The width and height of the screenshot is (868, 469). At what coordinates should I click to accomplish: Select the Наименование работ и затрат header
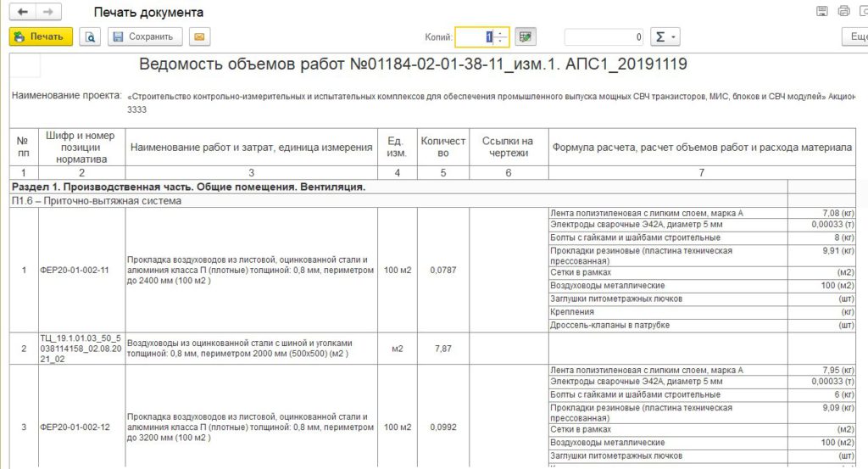251,148
